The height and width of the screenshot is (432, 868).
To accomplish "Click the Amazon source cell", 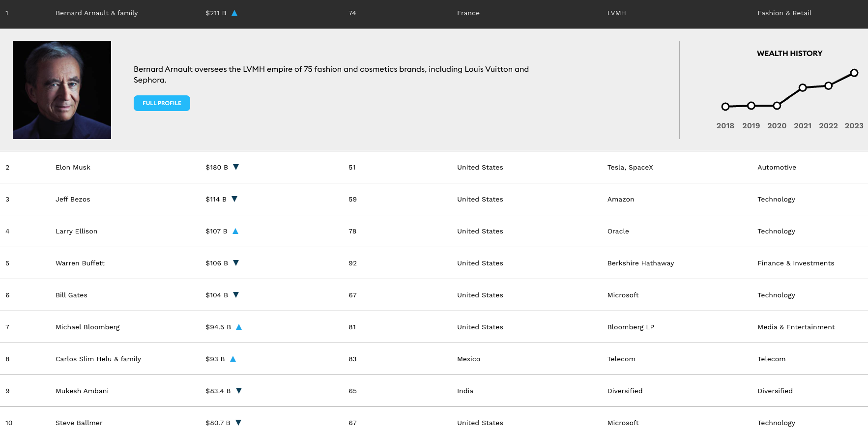I will (x=621, y=199).
